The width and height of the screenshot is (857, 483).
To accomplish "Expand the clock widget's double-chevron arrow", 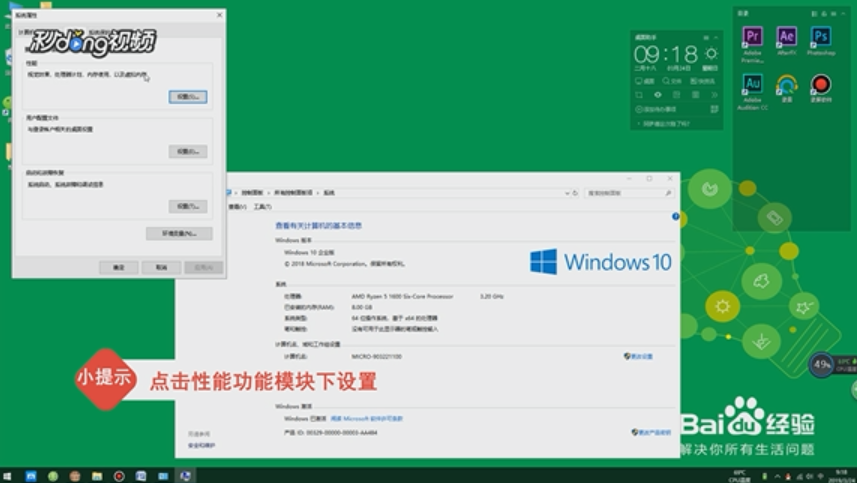I will (x=714, y=95).
